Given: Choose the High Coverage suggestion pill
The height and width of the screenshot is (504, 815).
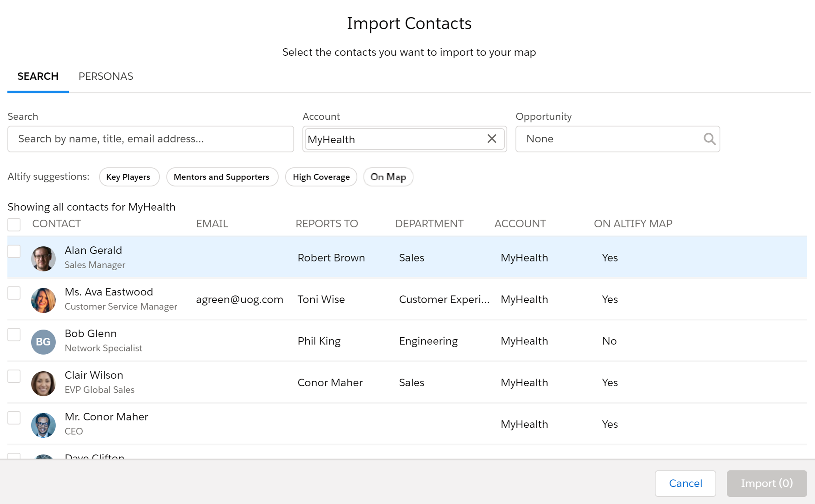Looking at the screenshot, I should click(321, 177).
